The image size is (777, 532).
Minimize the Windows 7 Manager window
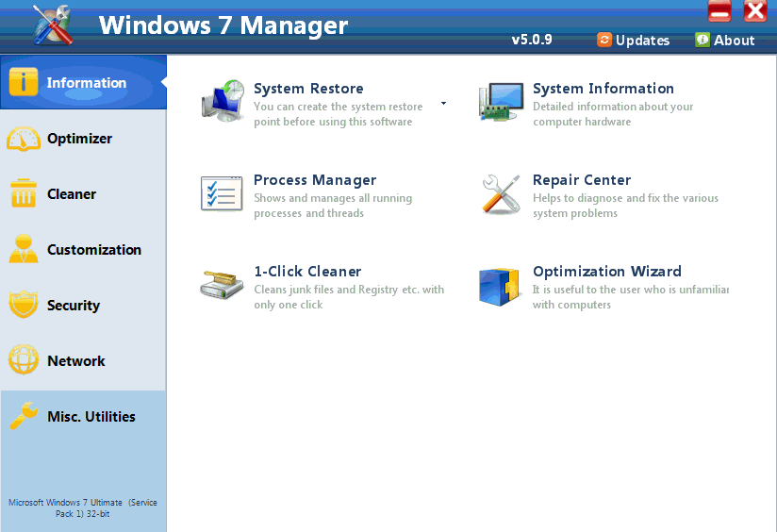pyautogui.click(x=719, y=11)
